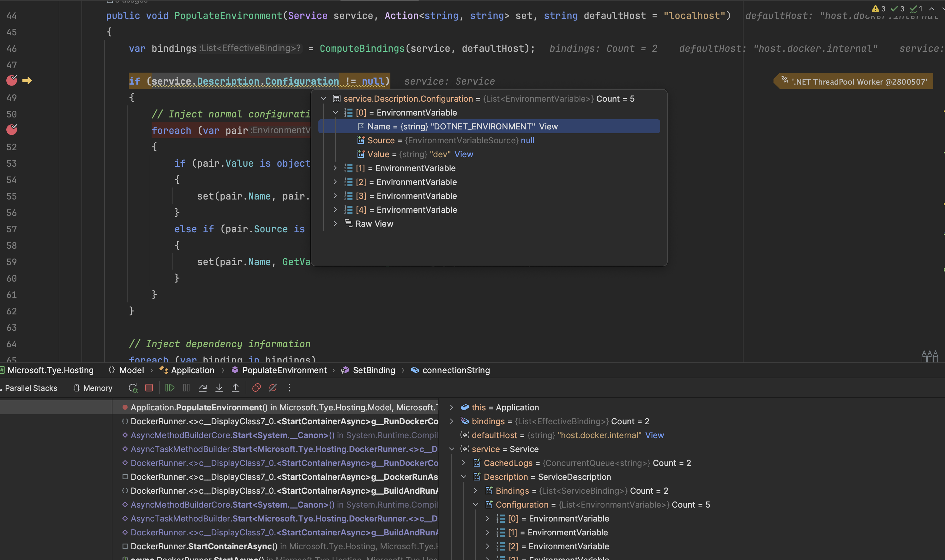Screen dimensions: 945x560
Task: Select the DockerRunner.StartContainerAsync stack frame
Action: (x=204, y=546)
